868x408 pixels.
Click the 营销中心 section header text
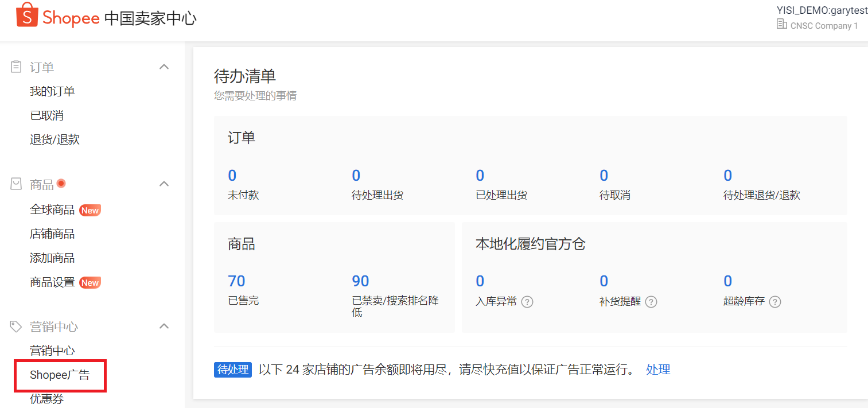54,327
